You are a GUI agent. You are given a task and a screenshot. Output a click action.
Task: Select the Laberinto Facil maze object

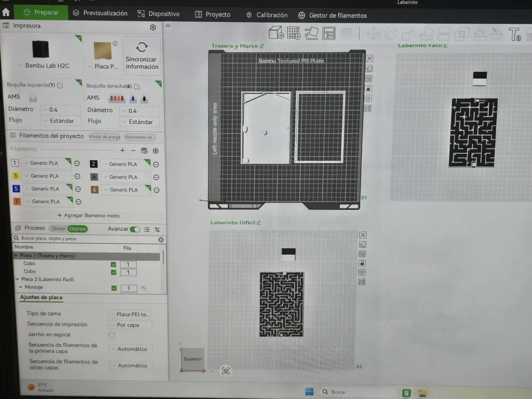point(473,132)
